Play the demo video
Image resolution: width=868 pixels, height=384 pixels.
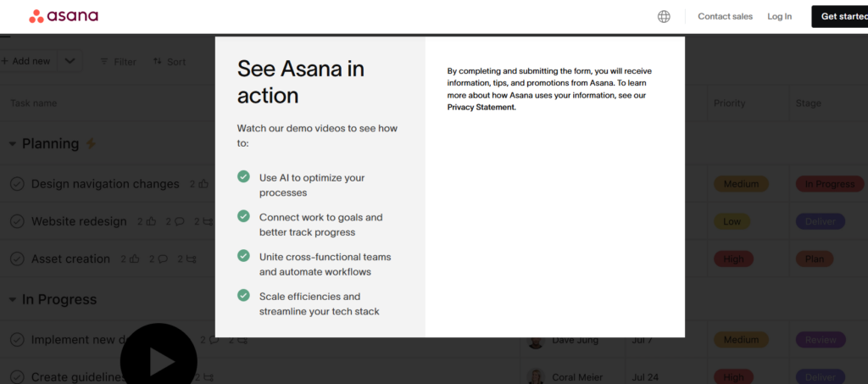[159, 361]
